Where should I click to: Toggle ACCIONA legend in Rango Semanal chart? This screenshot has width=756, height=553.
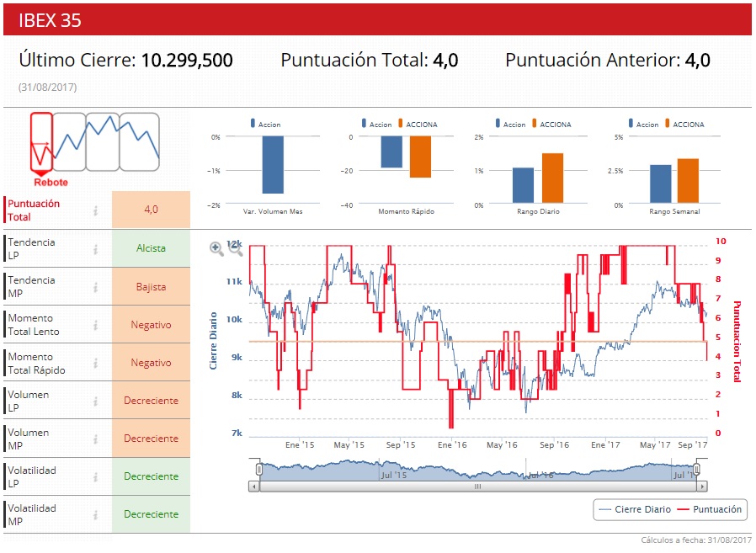click(x=684, y=124)
